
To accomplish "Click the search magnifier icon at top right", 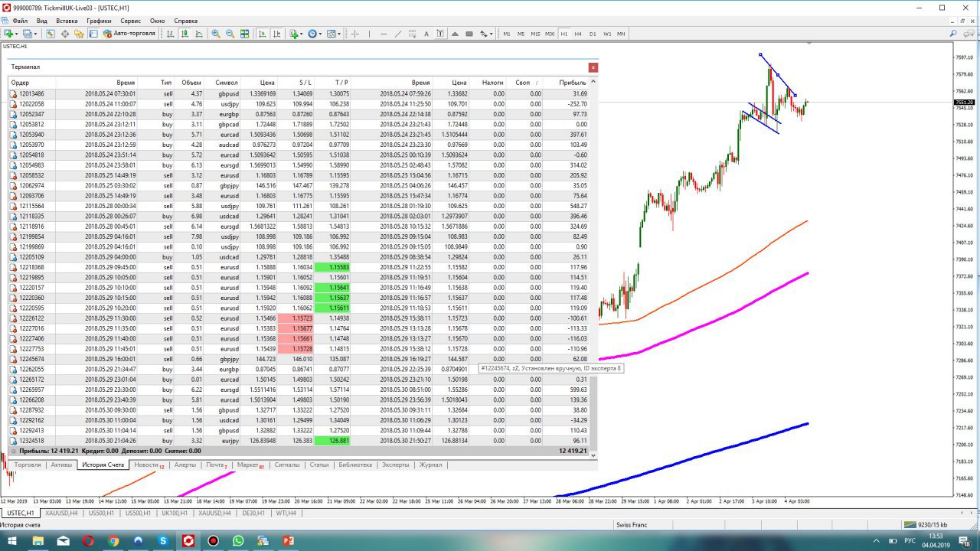I will (x=953, y=34).
